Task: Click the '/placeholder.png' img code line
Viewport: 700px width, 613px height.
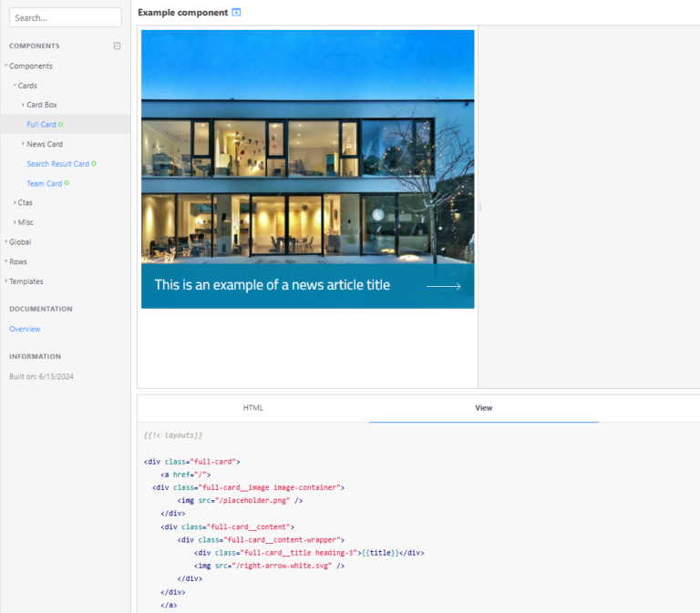Action: [x=241, y=501]
